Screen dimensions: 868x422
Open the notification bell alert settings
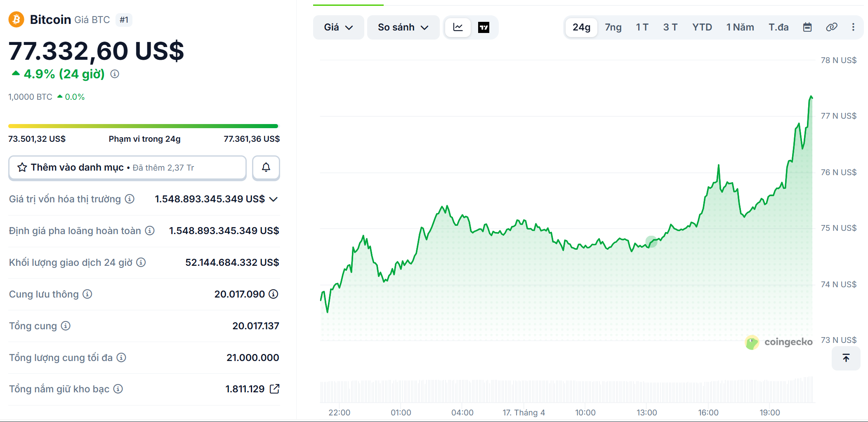266,168
